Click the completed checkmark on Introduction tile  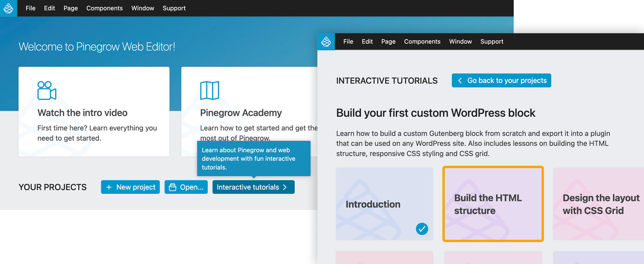[x=422, y=229]
